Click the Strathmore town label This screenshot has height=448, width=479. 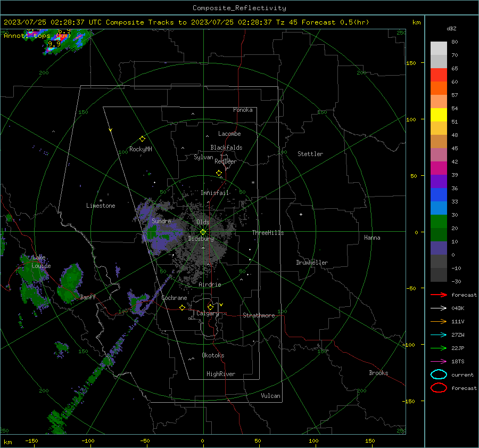259,315
